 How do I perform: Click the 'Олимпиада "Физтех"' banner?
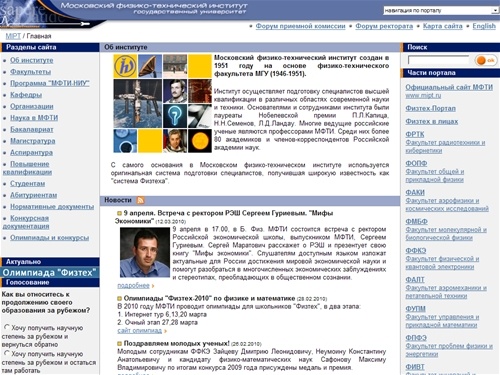[x=50, y=272]
